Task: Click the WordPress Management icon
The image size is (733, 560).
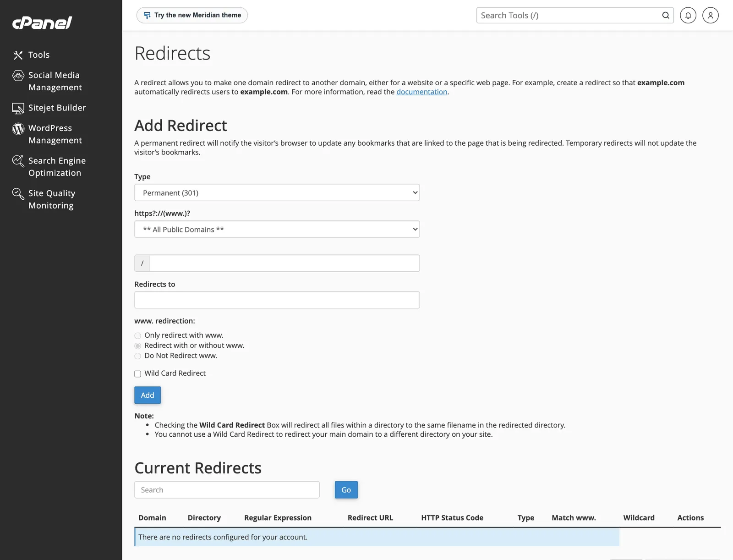Action: [18, 128]
